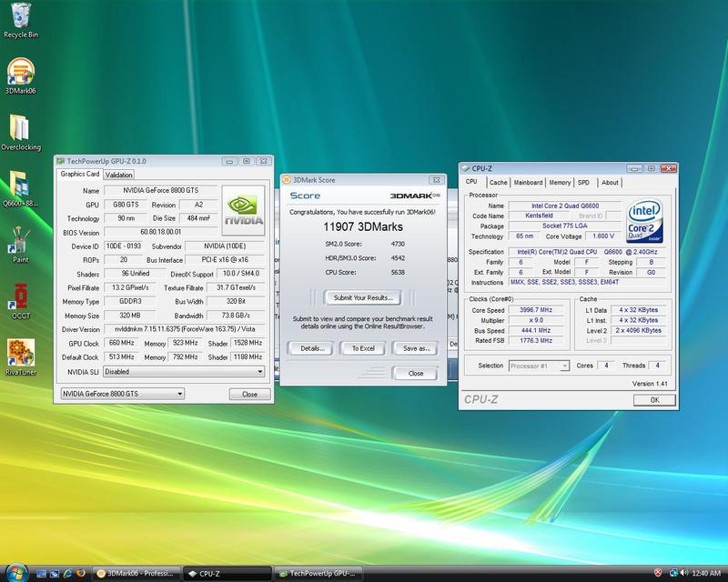The width and height of the screenshot is (728, 582).
Task: Click Firefox icon in quick launch
Action: (x=81, y=573)
